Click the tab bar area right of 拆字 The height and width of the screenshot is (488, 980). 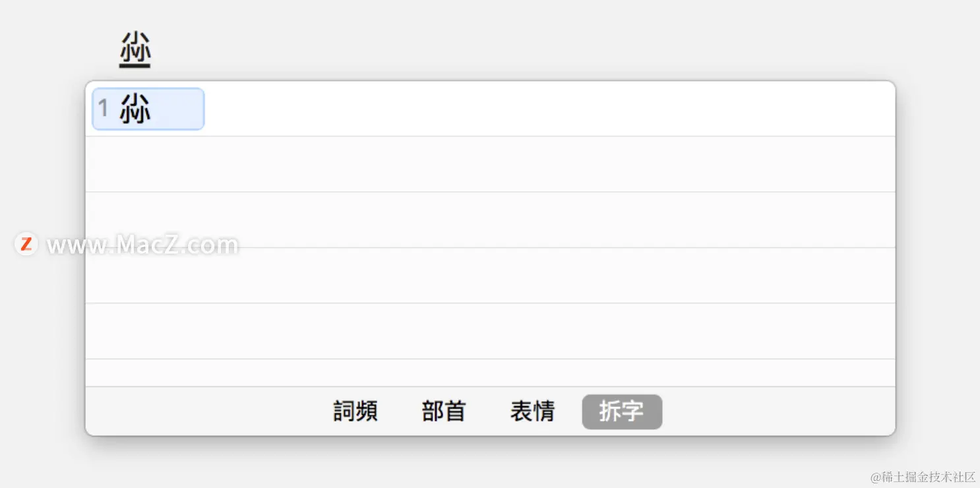[778, 412]
